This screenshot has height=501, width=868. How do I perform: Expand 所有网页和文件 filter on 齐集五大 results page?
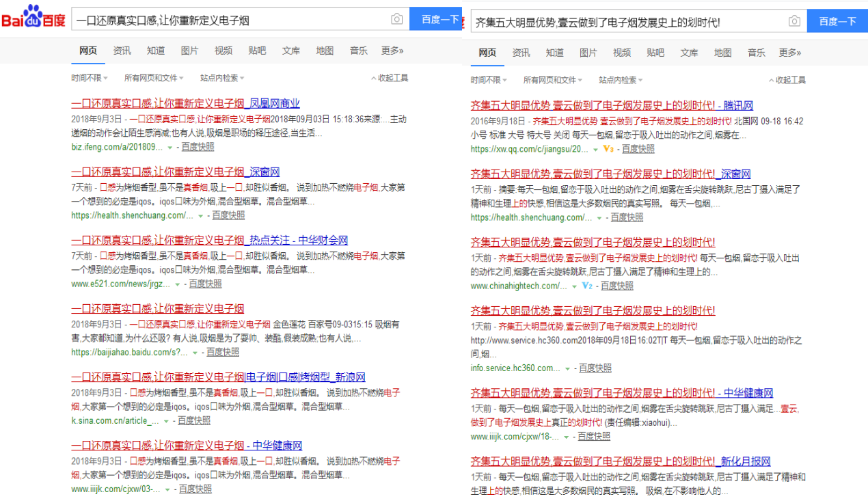(x=553, y=80)
